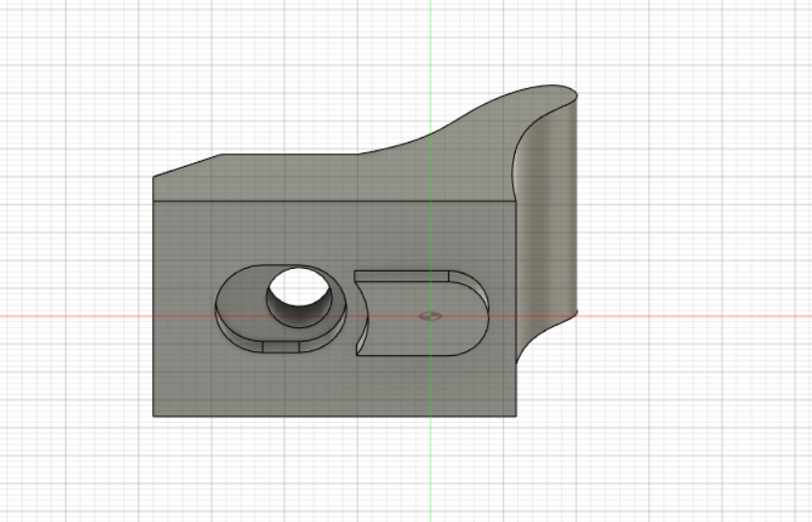Click the small rectangular notch below the oval pocket
Image resolution: width=812 pixels, height=522 pixels.
[x=280, y=346]
